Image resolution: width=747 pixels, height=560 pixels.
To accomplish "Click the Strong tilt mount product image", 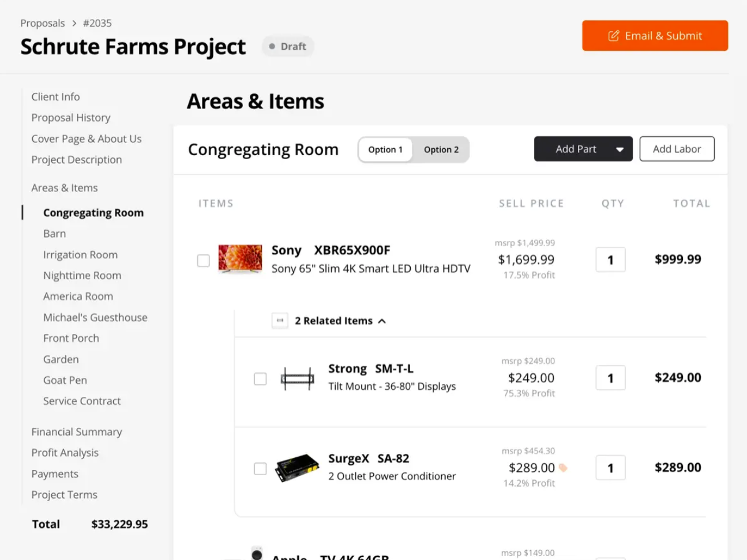I will [297, 378].
